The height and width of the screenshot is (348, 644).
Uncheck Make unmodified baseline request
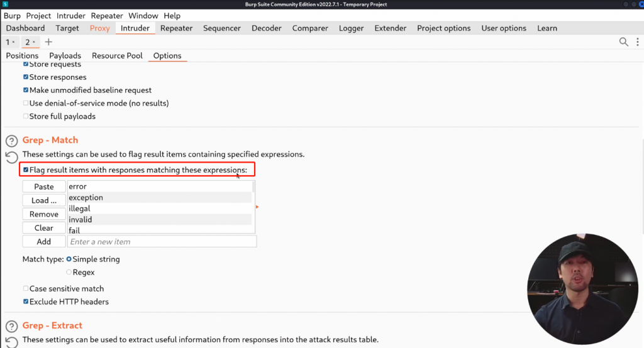point(26,90)
